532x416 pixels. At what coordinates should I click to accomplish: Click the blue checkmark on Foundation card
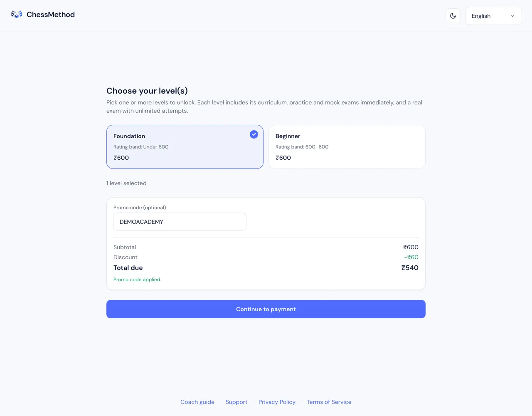click(254, 134)
